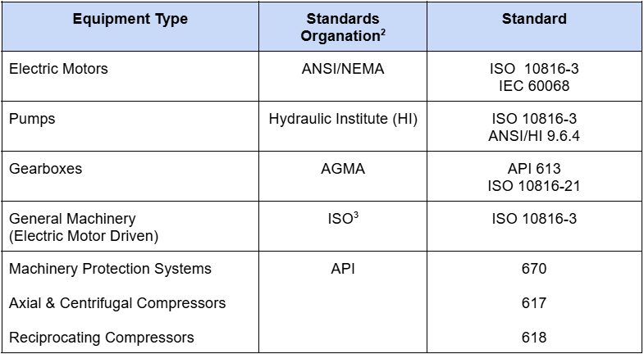This screenshot has width=644, height=354.
Task: Click the IEC 60068 standard text
Action: tap(533, 85)
